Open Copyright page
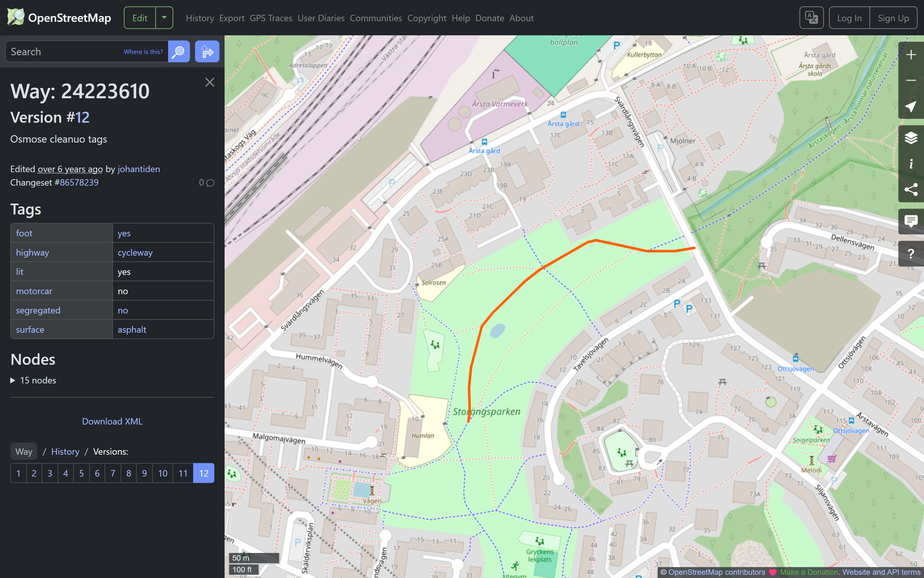This screenshot has width=924, height=578. tap(426, 18)
